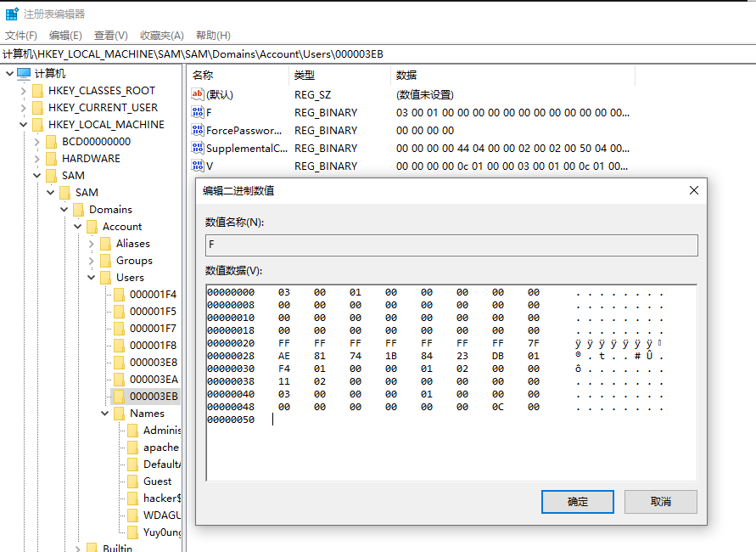Click the binary value icon for F

[x=198, y=113]
